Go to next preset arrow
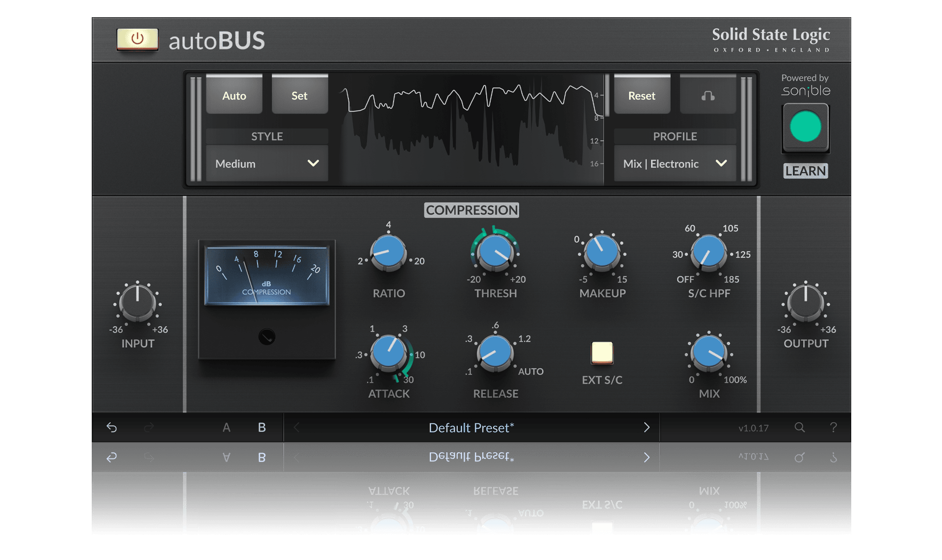 646,428
